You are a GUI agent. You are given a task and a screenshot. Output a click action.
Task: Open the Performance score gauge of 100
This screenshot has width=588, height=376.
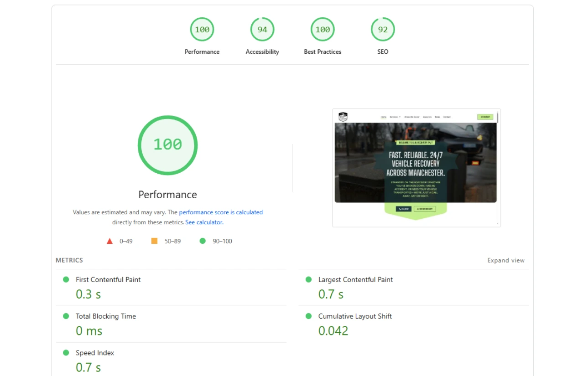pos(202,30)
